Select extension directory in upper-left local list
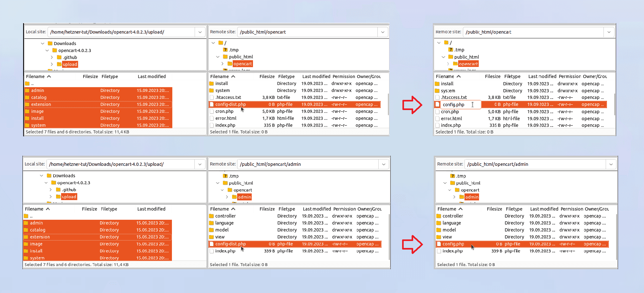Image resolution: width=644 pixels, height=293 pixels. click(98, 104)
